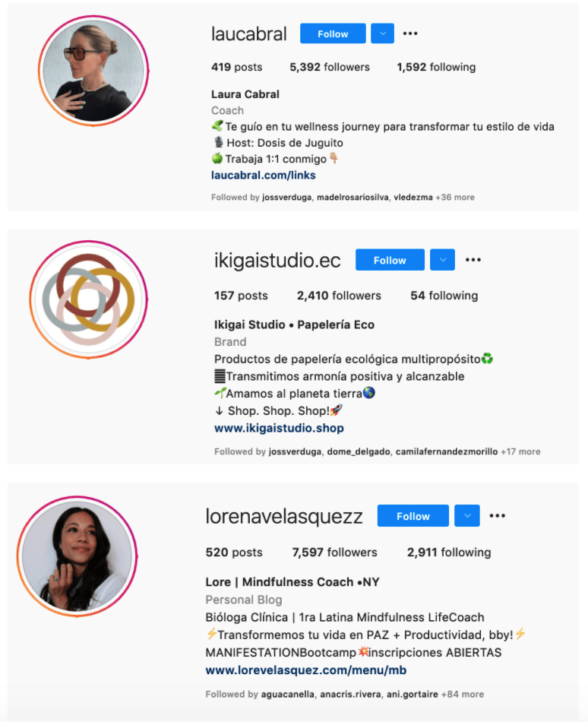
Task: View Laura Cabral's profile picture story
Action: pos(93,71)
